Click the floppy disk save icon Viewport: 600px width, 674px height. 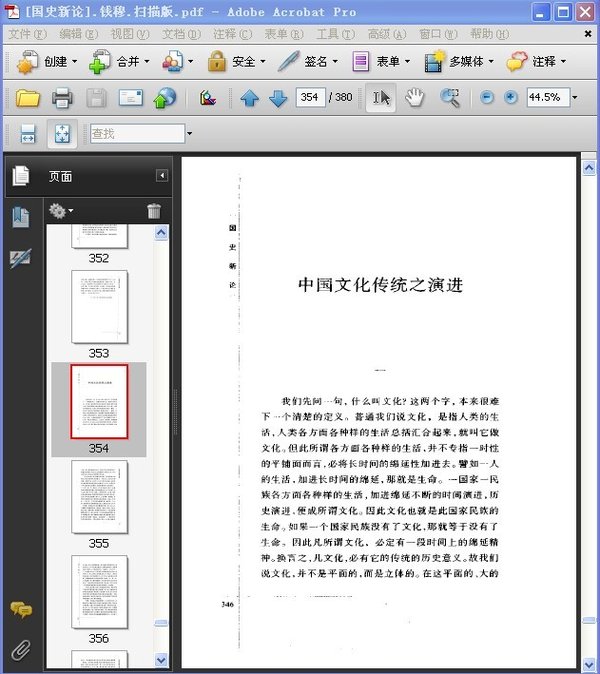pos(97,98)
